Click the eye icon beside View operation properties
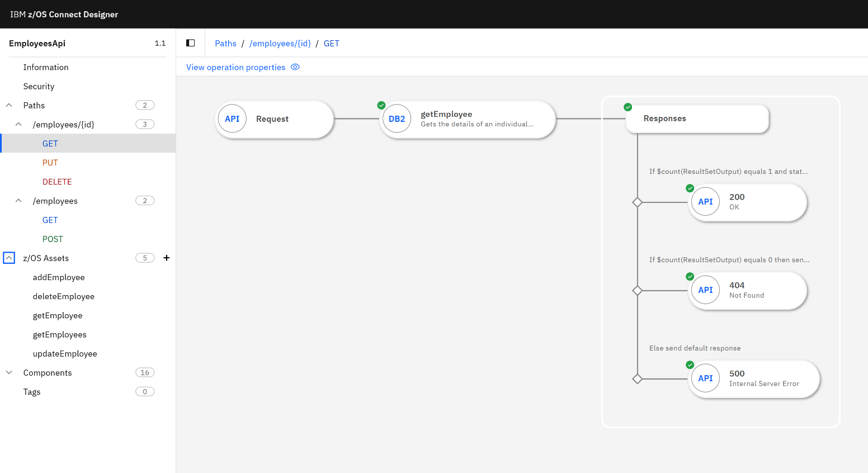 [295, 67]
